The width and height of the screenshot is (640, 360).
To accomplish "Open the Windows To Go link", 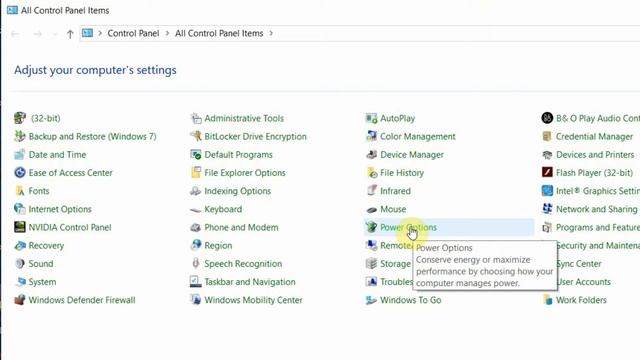I will pos(411,300).
